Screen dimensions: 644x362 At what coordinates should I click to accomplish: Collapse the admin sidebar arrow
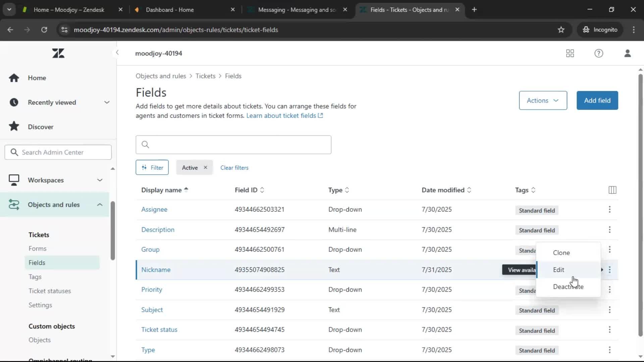tap(117, 53)
